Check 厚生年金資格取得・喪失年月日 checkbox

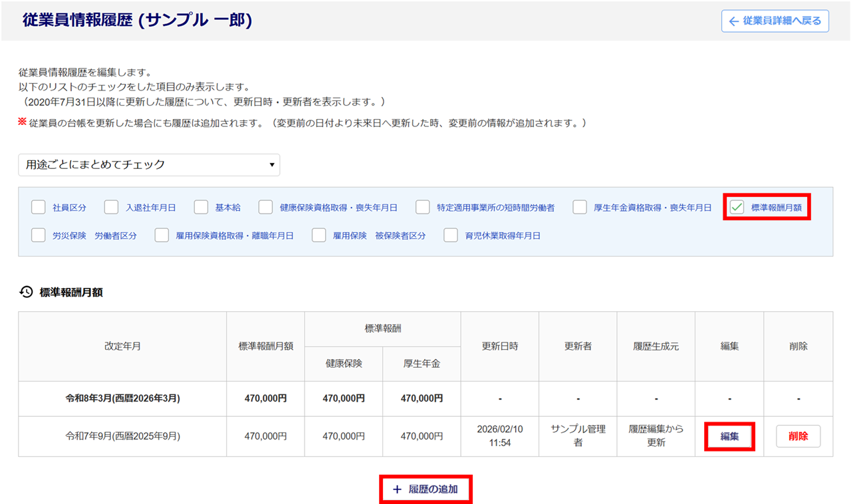(580, 207)
